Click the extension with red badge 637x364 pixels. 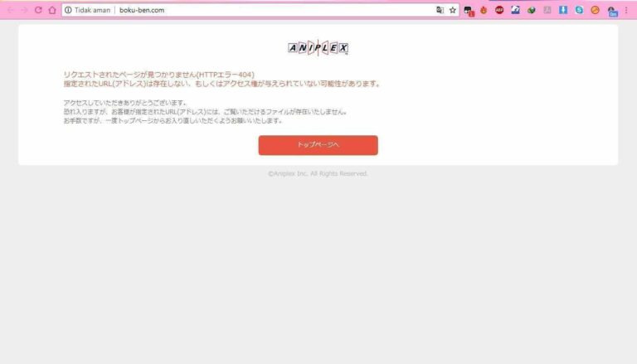[469, 11]
